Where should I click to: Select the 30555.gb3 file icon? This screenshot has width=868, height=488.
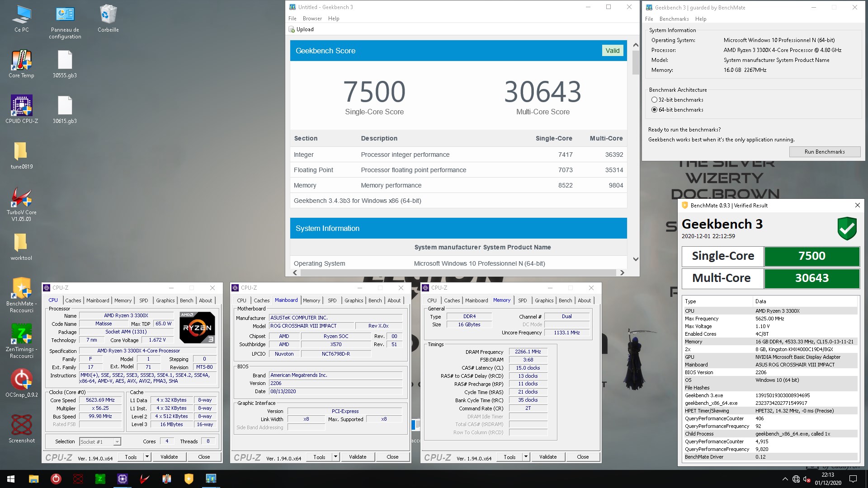pyautogui.click(x=65, y=64)
